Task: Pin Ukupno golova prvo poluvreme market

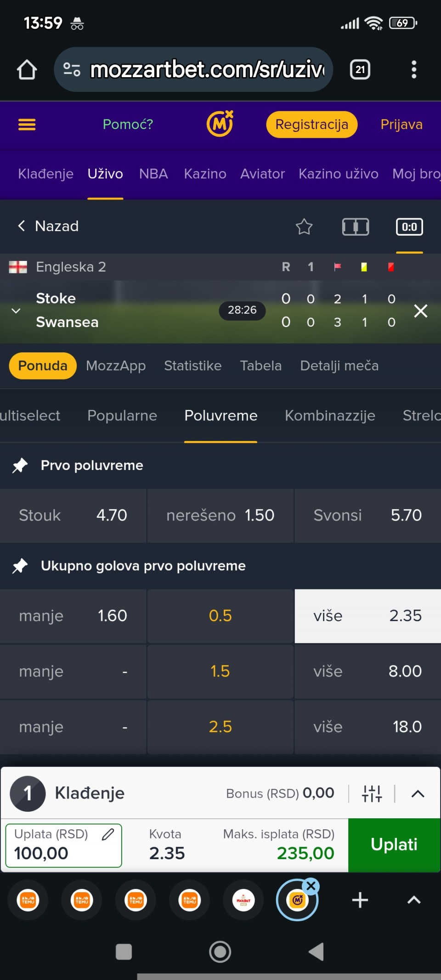Action: point(20,566)
